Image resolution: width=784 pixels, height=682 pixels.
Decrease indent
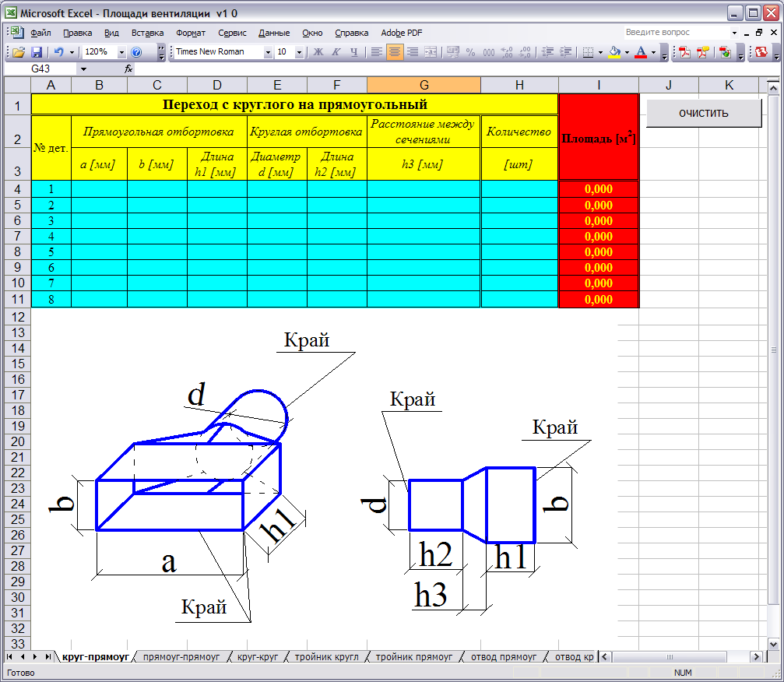pyautogui.click(x=547, y=52)
